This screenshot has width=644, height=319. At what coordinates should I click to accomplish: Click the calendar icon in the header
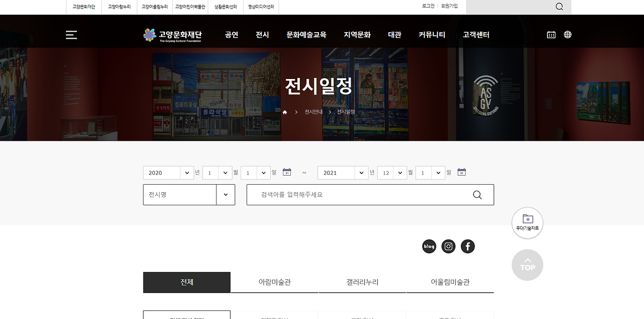pos(551,34)
